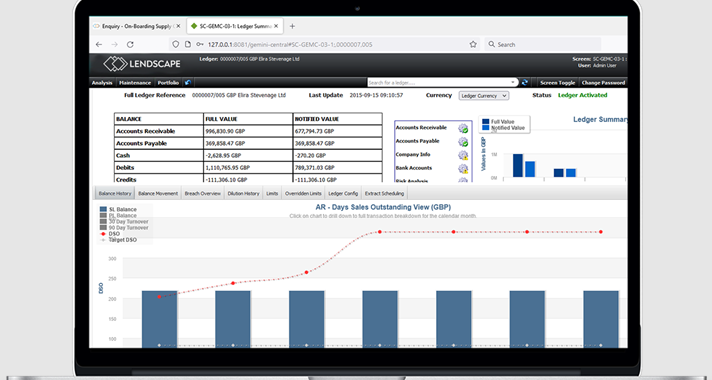Open the Maintenance menu
This screenshot has width=712, height=380.
(x=135, y=83)
